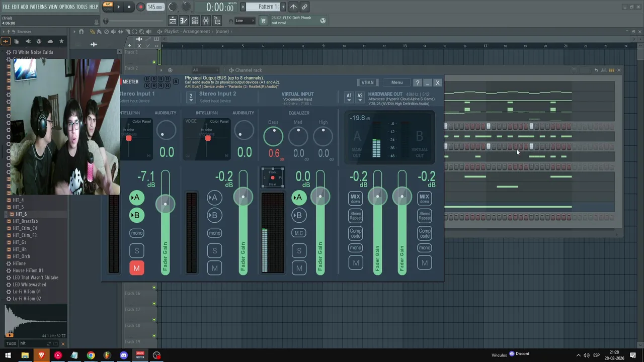Select HIT_6 sample in browser
This screenshot has height=362, width=644.
click(21, 214)
